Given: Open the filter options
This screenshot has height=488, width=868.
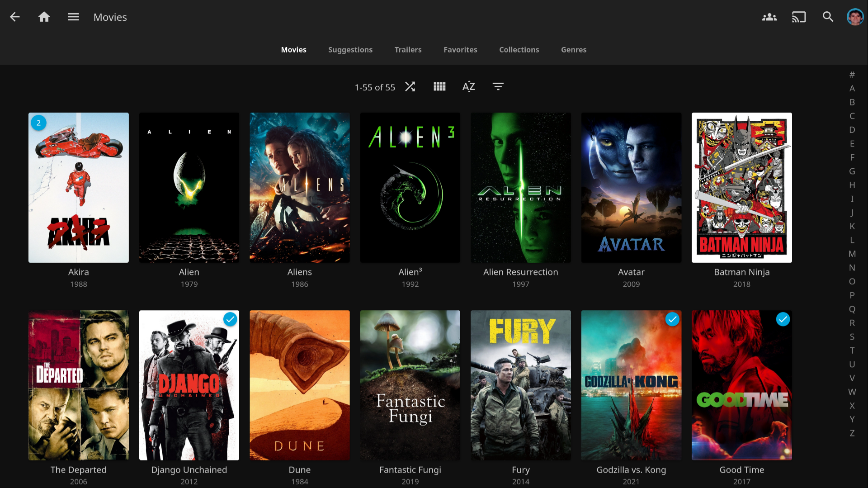Looking at the screenshot, I should 498,87.
